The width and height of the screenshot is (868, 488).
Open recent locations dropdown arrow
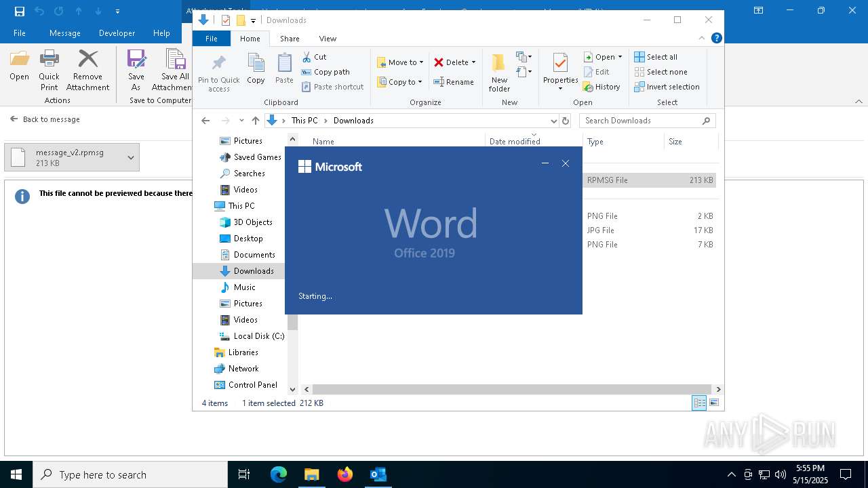tap(241, 121)
